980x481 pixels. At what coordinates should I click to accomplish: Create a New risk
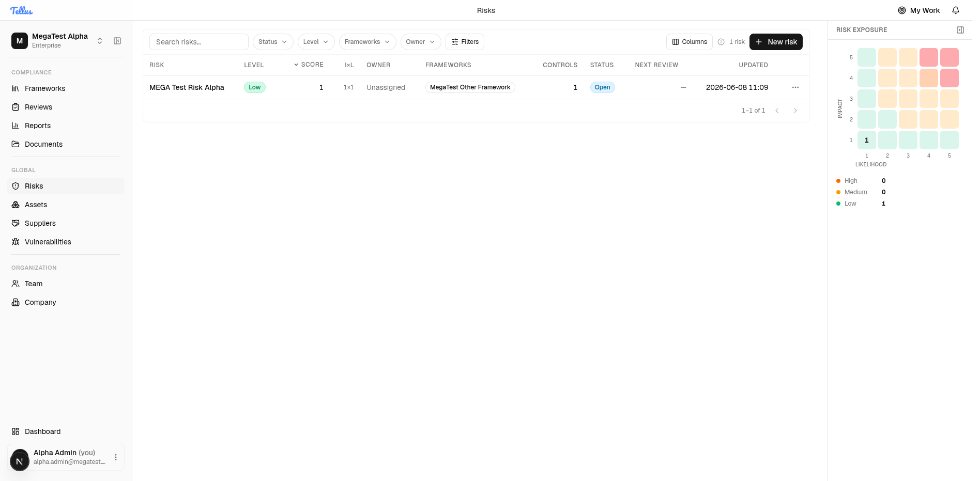click(776, 42)
